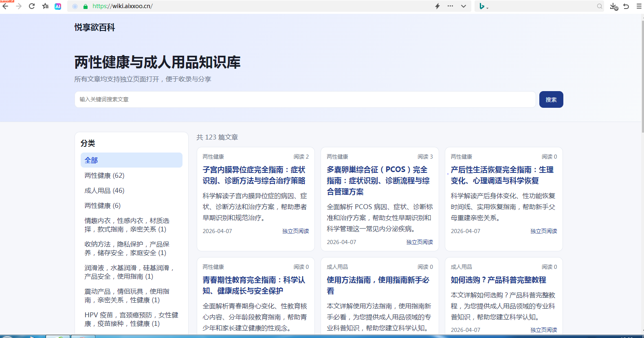The width and height of the screenshot is (644, 338).
Task: Click 阅读 2 on the 子宫内膜异位症 card
Action: (301, 157)
